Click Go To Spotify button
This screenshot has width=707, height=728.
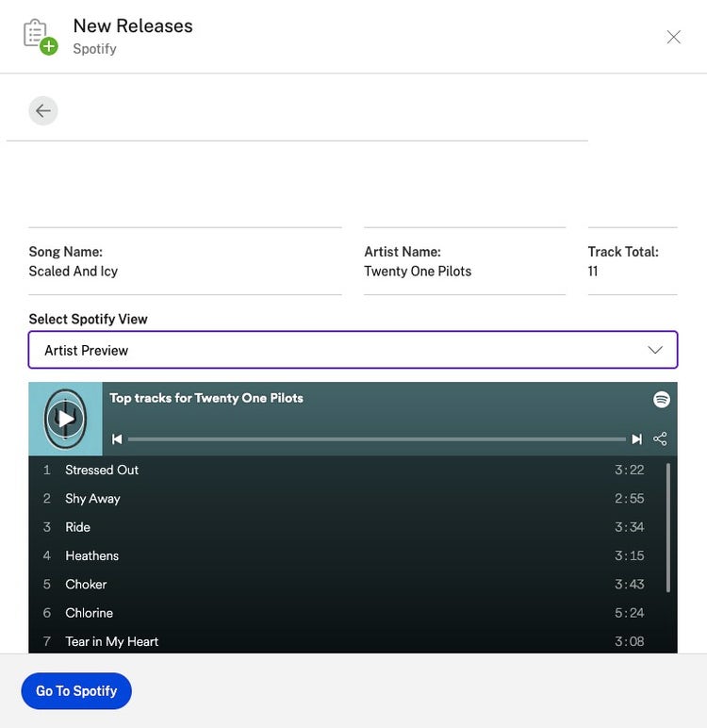click(76, 691)
